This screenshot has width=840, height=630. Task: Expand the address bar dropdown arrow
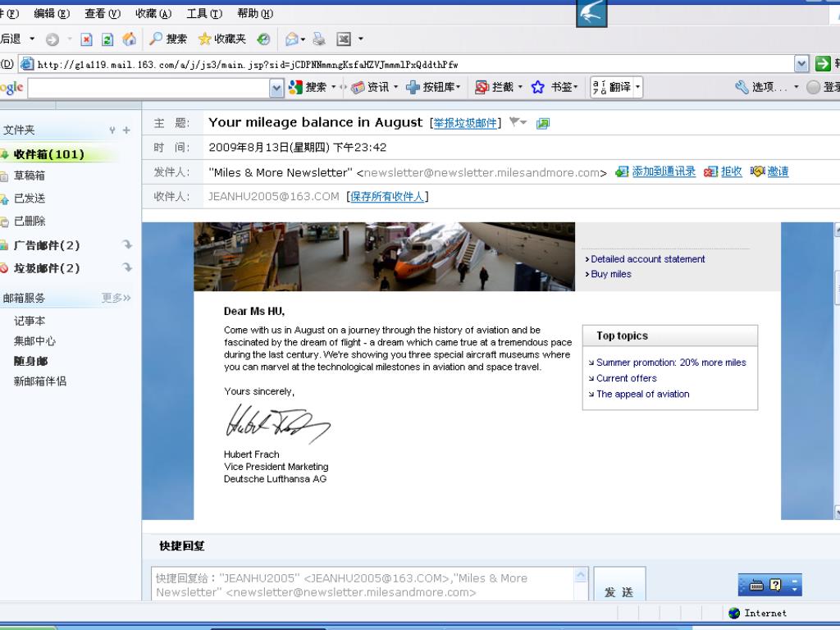click(801, 64)
